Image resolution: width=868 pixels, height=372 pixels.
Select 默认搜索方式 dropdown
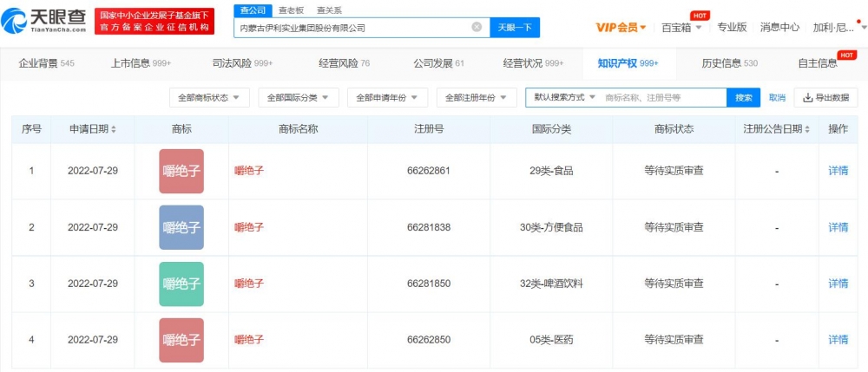tap(564, 98)
